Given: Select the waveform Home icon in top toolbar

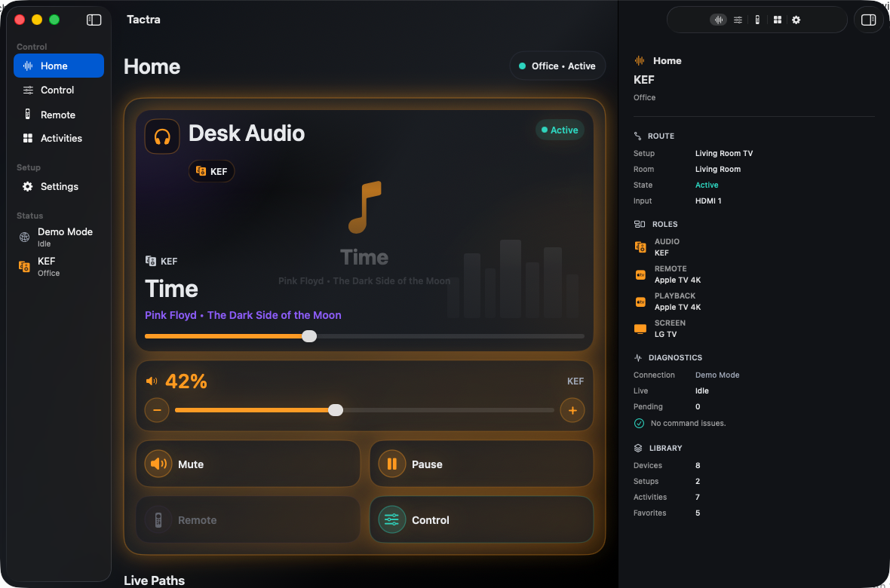Looking at the screenshot, I should point(718,20).
